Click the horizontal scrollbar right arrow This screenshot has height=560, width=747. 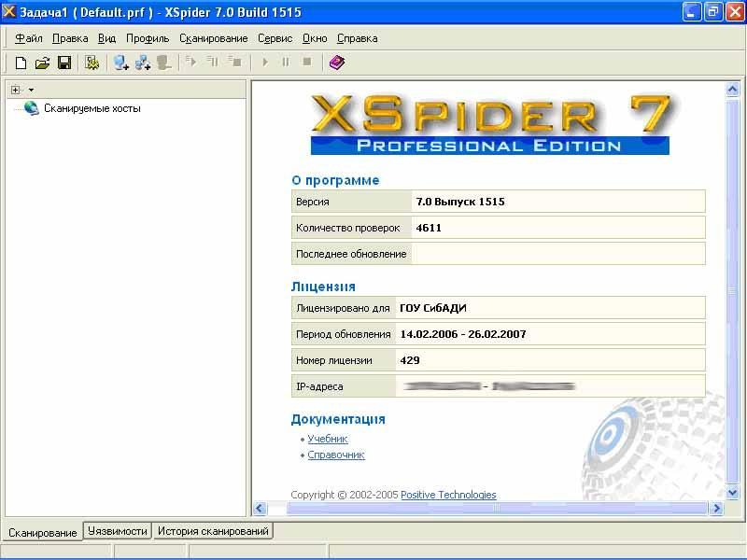coord(716,509)
